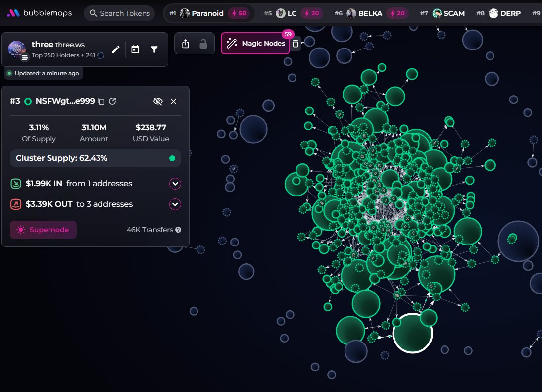The image size is (542, 392).
Task: Copy the NSFWgt...e999 address
Action: point(101,101)
